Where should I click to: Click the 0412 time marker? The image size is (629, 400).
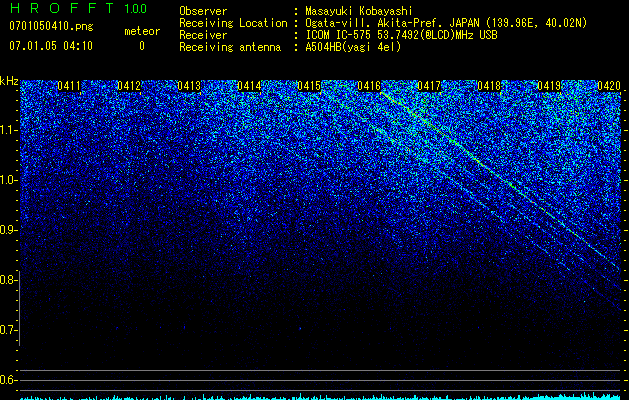click(x=129, y=86)
